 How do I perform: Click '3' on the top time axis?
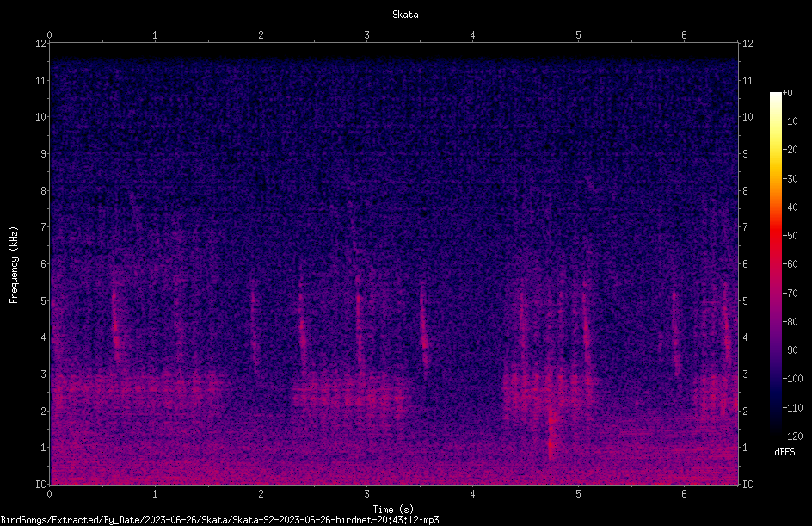366,35
